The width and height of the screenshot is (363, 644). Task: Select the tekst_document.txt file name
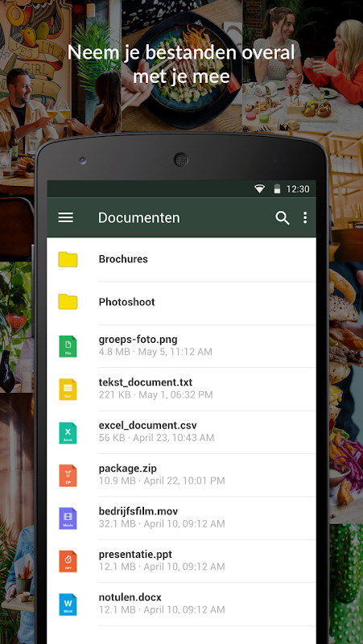click(146, 383)
